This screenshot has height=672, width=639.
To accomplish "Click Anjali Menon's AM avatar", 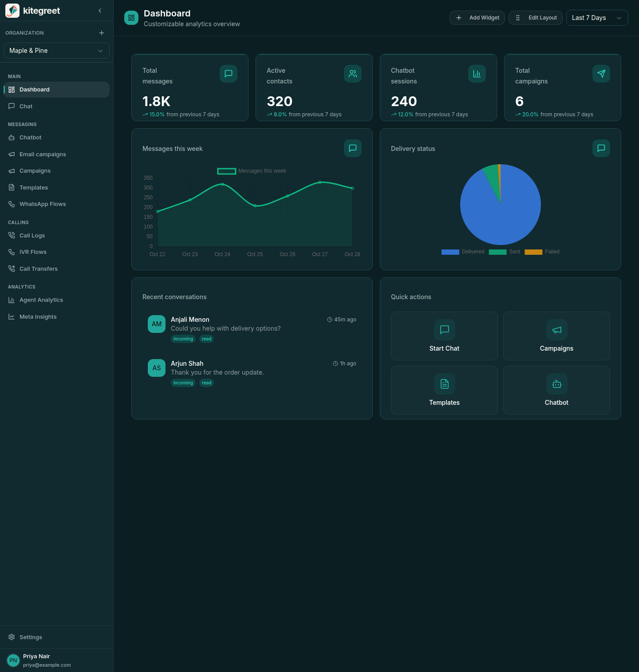I will [157, 324].
